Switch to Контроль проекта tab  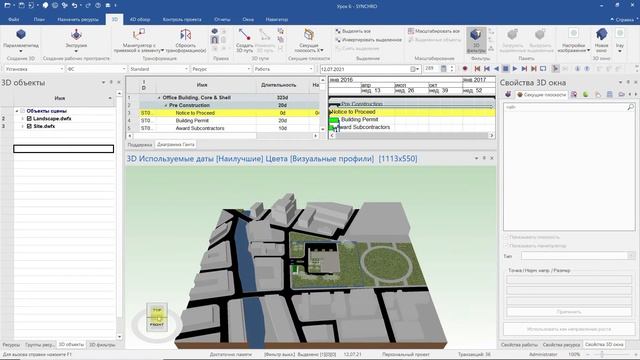point(182,19)
